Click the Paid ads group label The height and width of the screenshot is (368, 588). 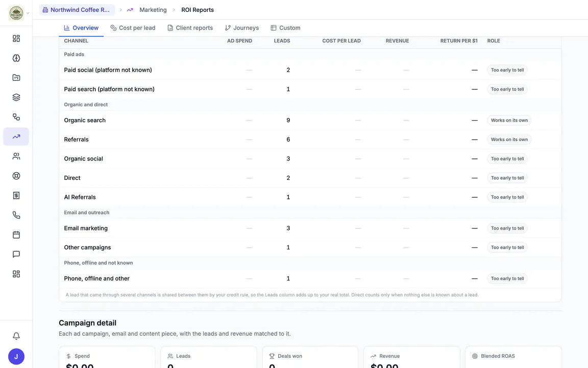(74, 55)
